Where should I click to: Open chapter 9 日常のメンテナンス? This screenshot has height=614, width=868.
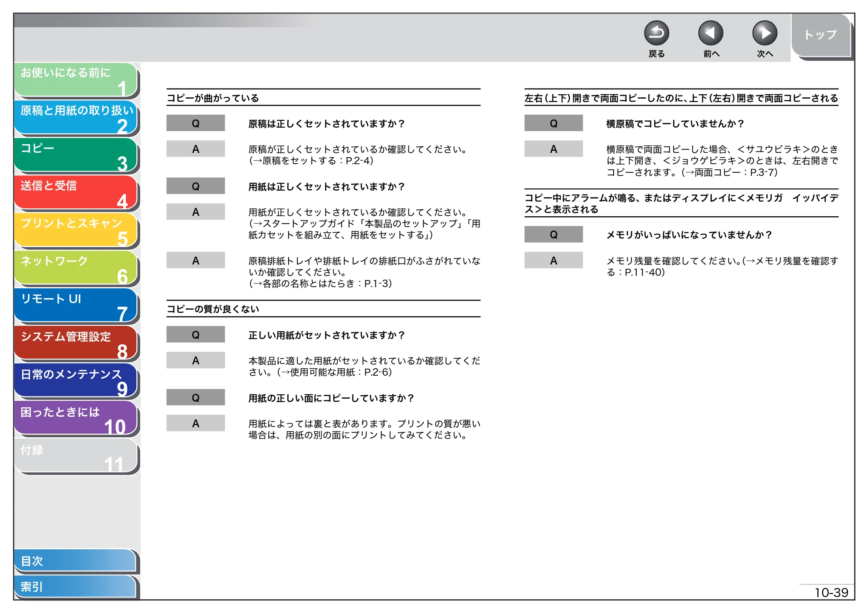click(76, 381)
